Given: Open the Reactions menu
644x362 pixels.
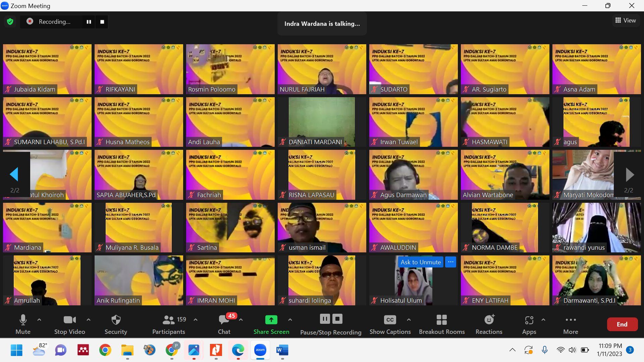Looking at the screenshot, I should (489, 324).
